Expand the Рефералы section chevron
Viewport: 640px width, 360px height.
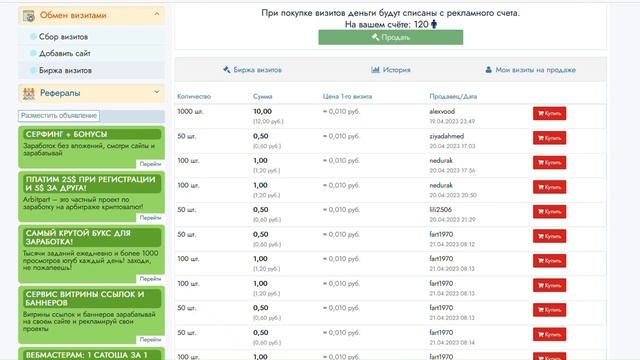point(157,92)
